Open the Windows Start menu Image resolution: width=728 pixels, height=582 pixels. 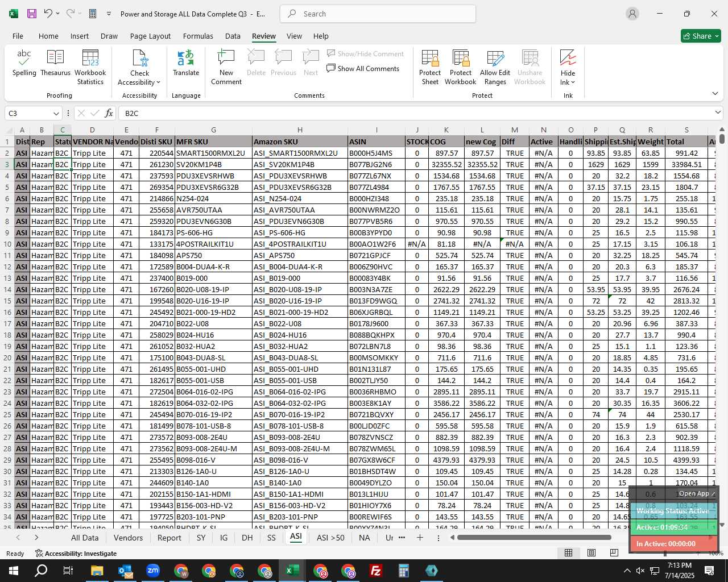[x=13, y=571]
